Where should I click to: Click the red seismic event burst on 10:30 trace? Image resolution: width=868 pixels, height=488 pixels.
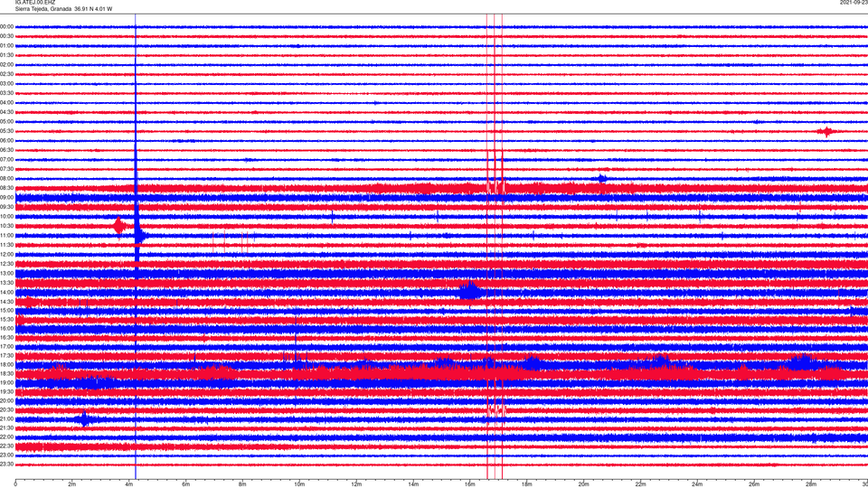pyautogui.click(x=119, y=226)
